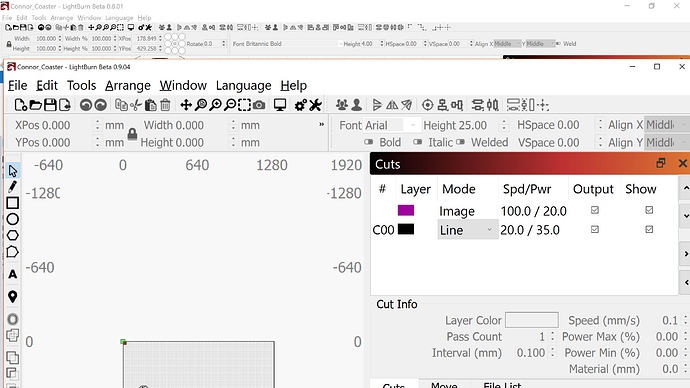Open the Align Y Middle dropdown
690x388 pixels.
(x=666, y=143)
